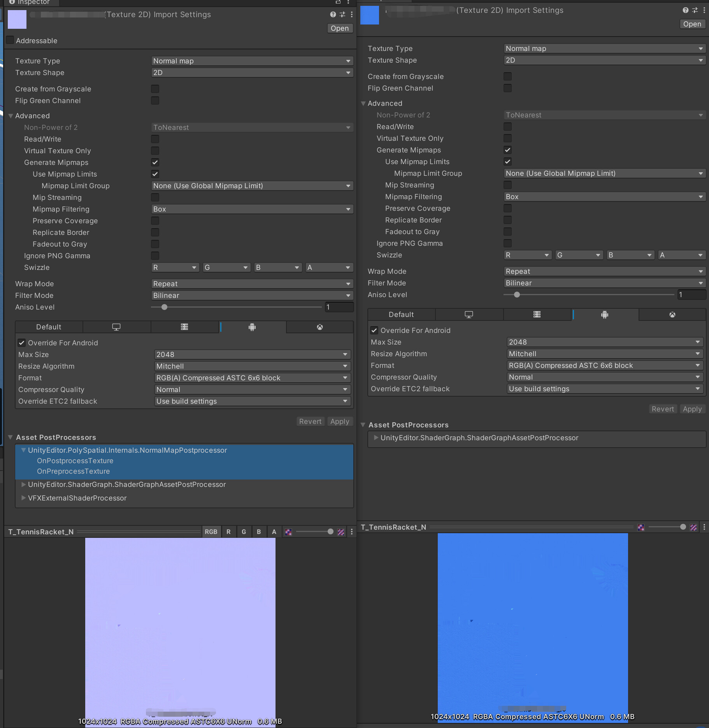Enable the Flip Green Channel checkbox
Viewport: 709px width, 728px height.
(155, 100)
